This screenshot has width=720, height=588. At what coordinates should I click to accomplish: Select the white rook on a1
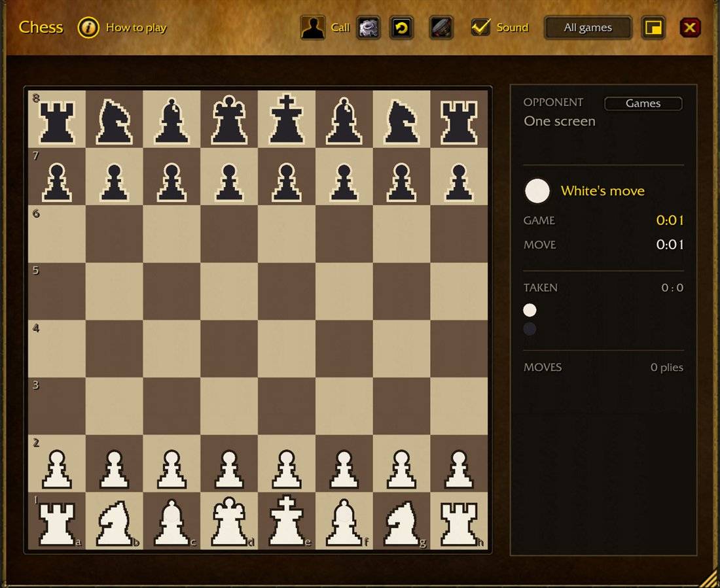(x=57, y=524)
